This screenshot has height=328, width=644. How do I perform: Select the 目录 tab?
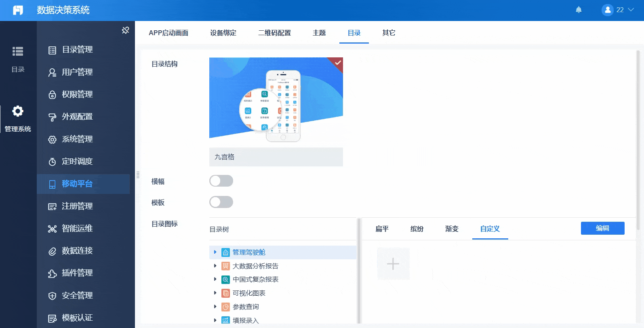(354, 33)
